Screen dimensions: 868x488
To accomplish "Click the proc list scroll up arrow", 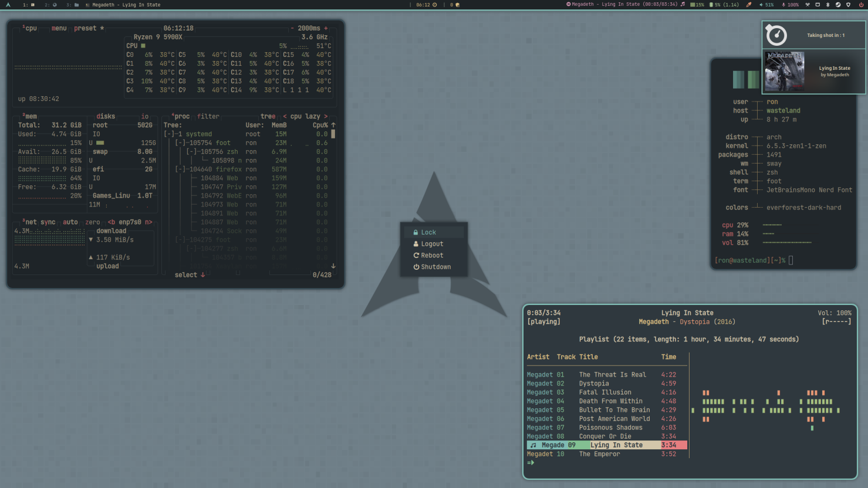I will [333, 125].
